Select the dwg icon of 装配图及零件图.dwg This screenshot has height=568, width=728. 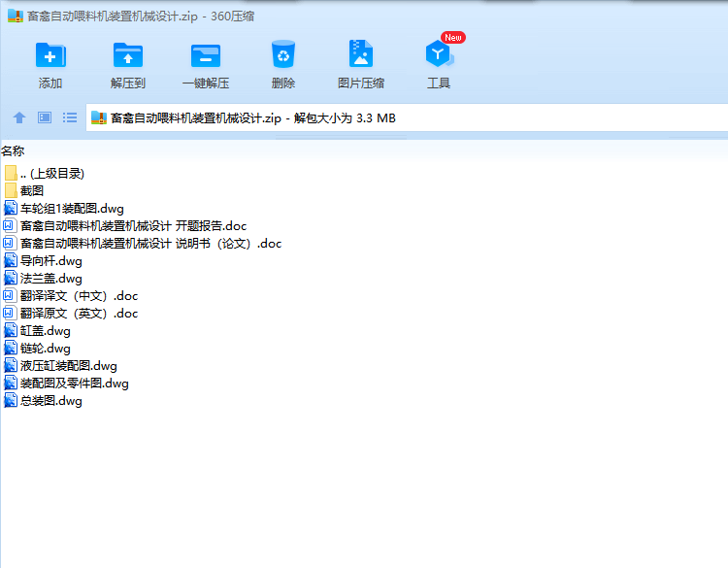click(x=11, y=384)
